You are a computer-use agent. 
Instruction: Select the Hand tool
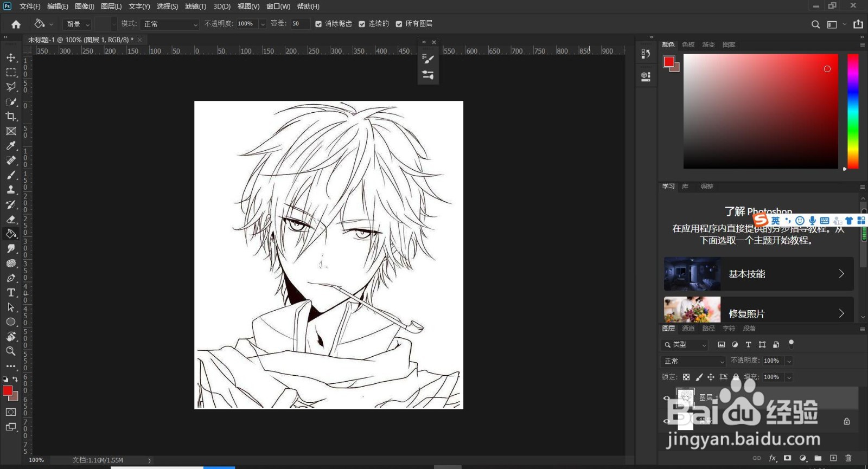click(x=11, y=336)
